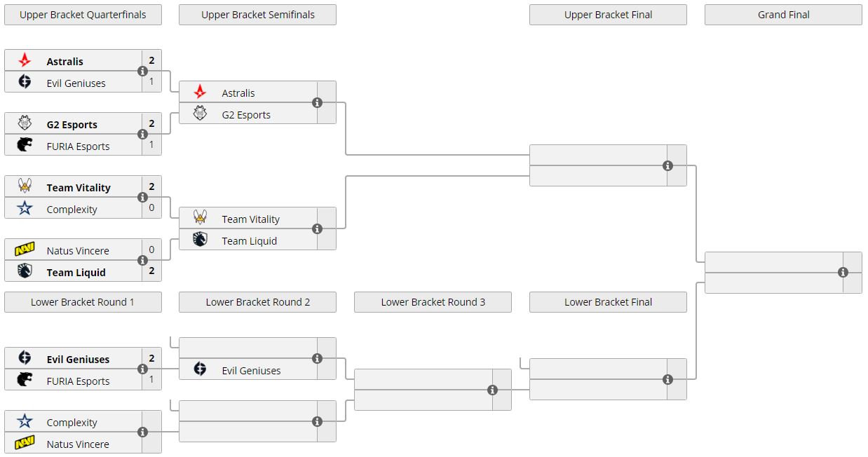Viewport: 868px width, 457px height.
Task: Open info for Evil Geniuses vs FURIA lower bracket match
Action: click(142, 369)
